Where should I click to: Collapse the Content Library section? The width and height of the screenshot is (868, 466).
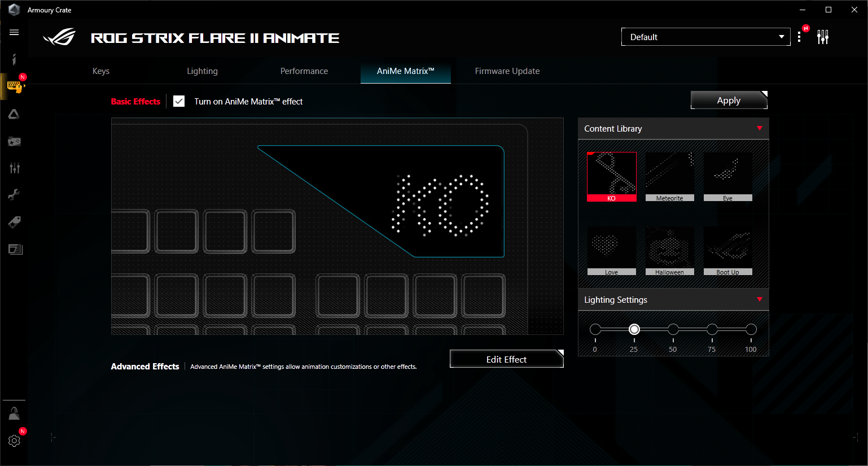760,129
